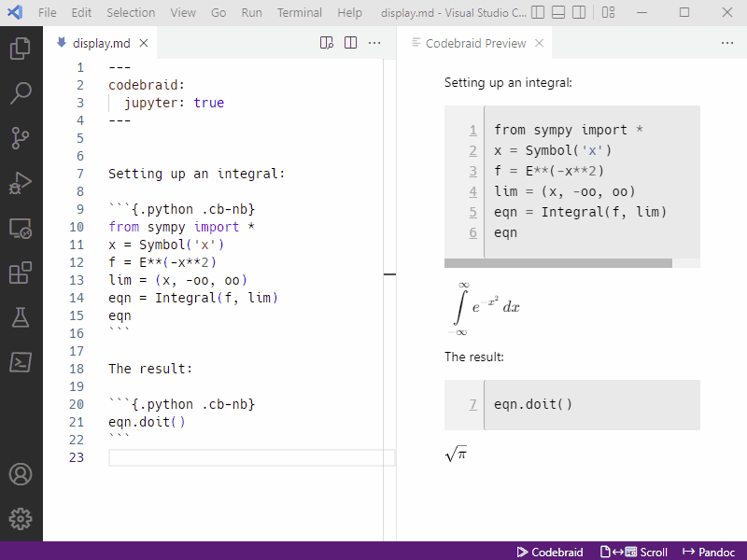Click "x = Symbol('x')" in the editor

pos(166,245)
